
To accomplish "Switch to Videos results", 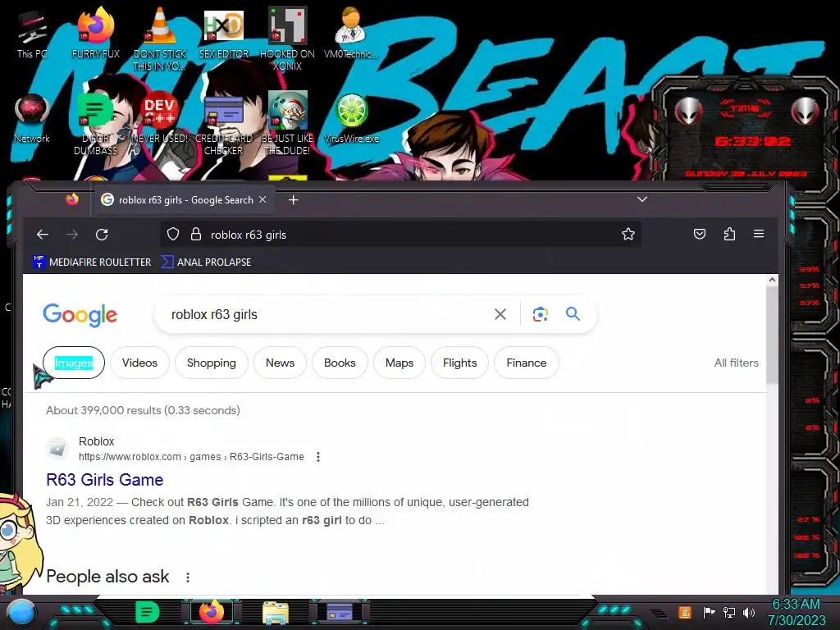I will pyautogui.click(x=139, y=363).
